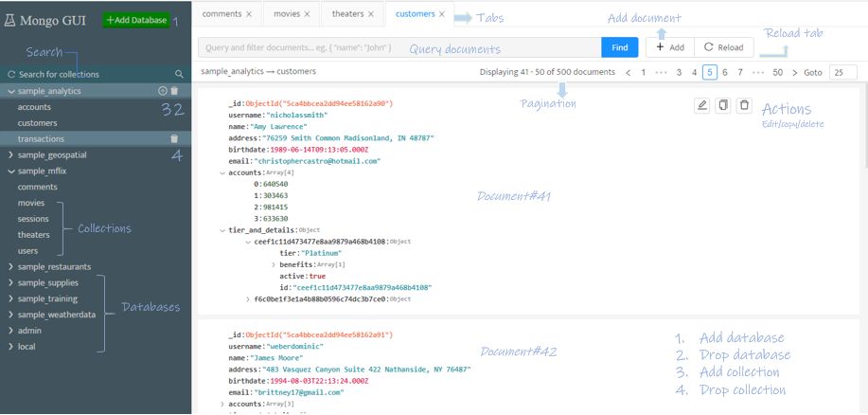Go to page 50
The width and height of the screenshot is (868, 415).
click(x=778, y=73)
